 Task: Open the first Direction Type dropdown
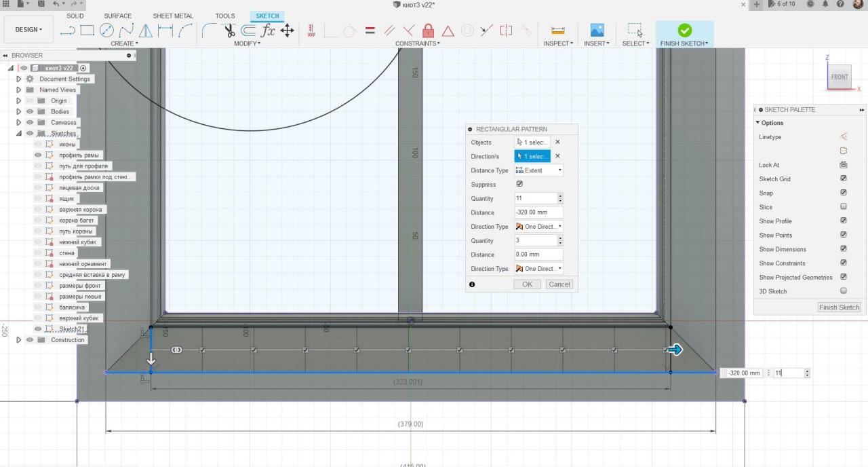point(539,227)
